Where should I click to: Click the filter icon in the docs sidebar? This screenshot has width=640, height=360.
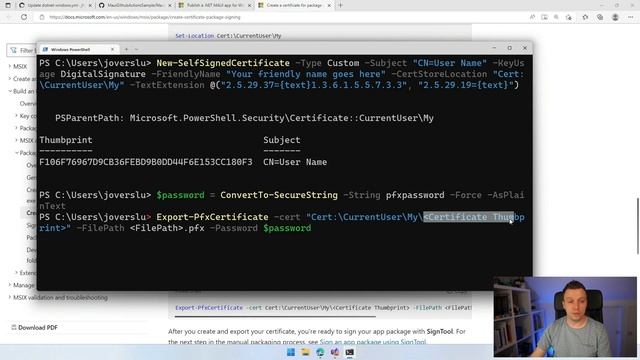click(13, 50)
